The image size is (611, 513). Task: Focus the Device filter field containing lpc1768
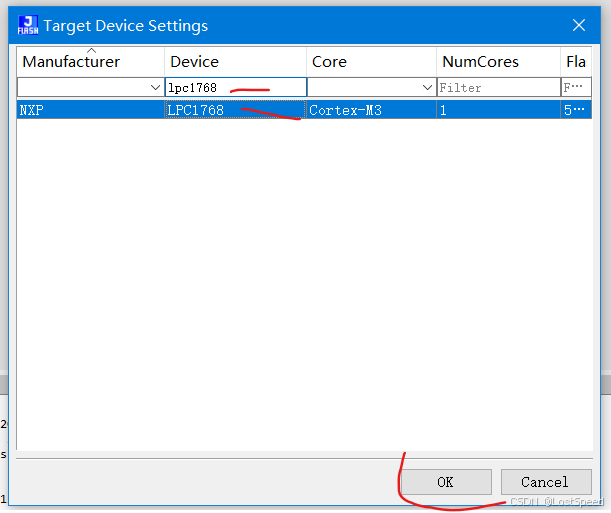click(236, 87)
